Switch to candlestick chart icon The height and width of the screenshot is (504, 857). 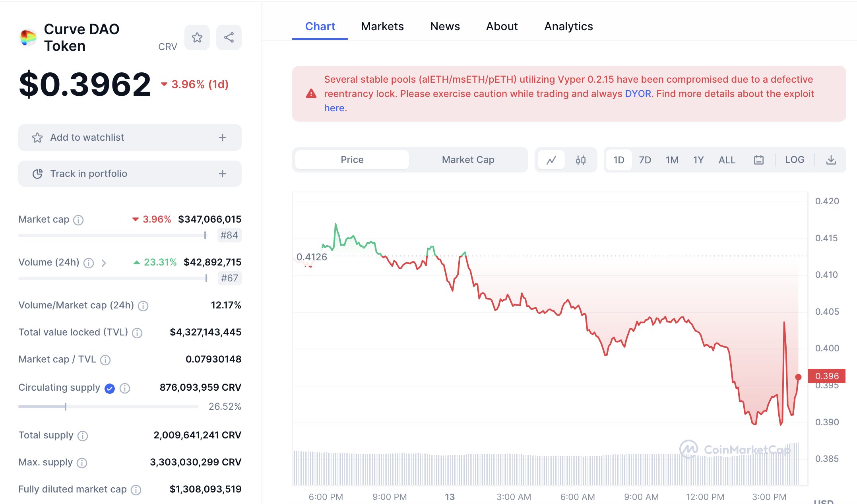click(580, 160)
